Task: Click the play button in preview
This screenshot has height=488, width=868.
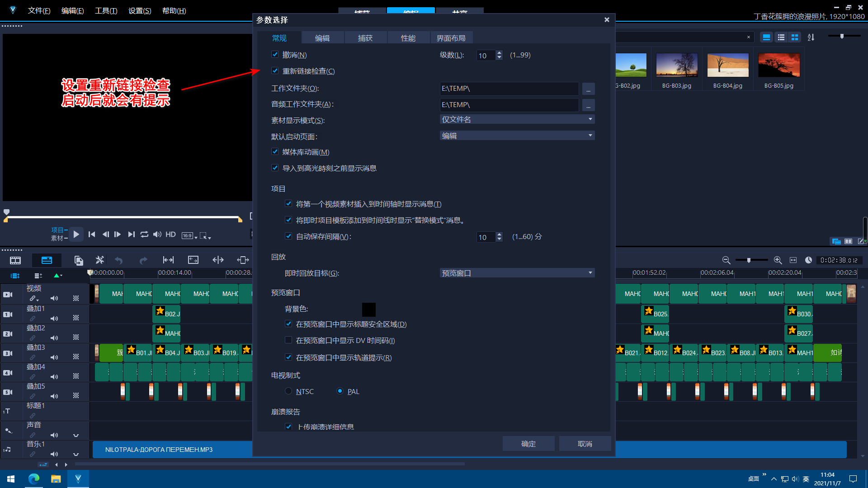Action: [x=76, y=235]
